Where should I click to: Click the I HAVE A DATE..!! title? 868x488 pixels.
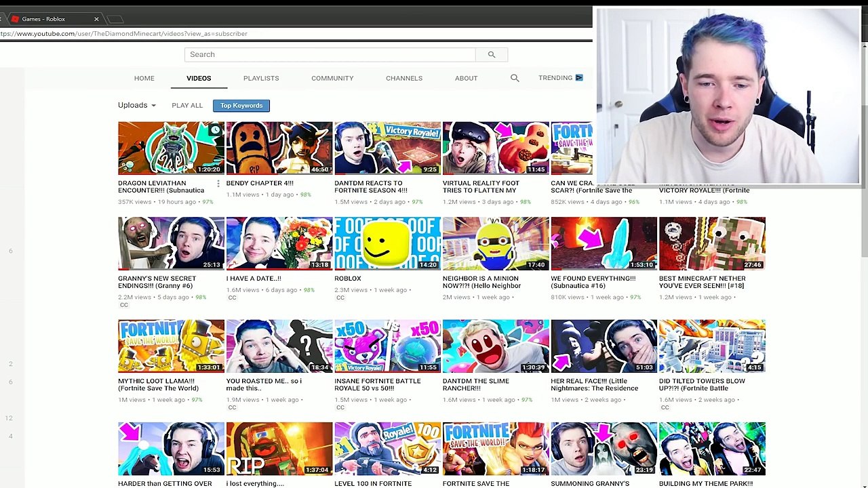(x=254, y=279)
